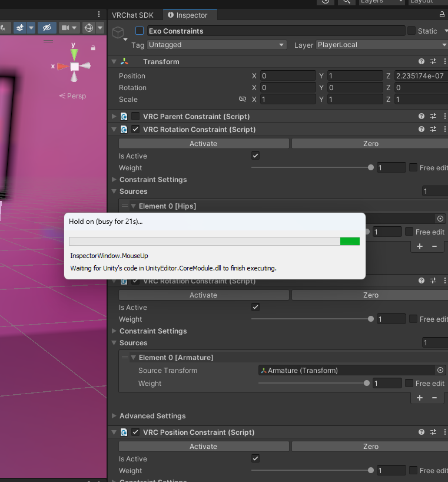Enable the Exo Constraints GameObject checkbox

coord(140,31)
